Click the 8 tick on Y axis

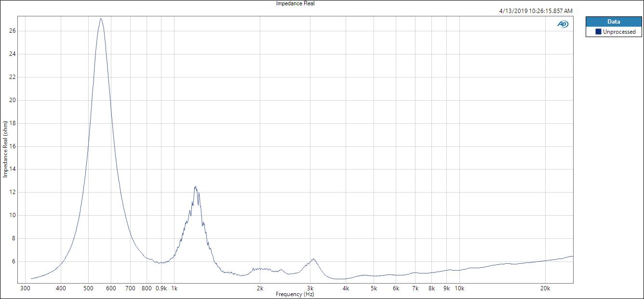tap(14, 238)
